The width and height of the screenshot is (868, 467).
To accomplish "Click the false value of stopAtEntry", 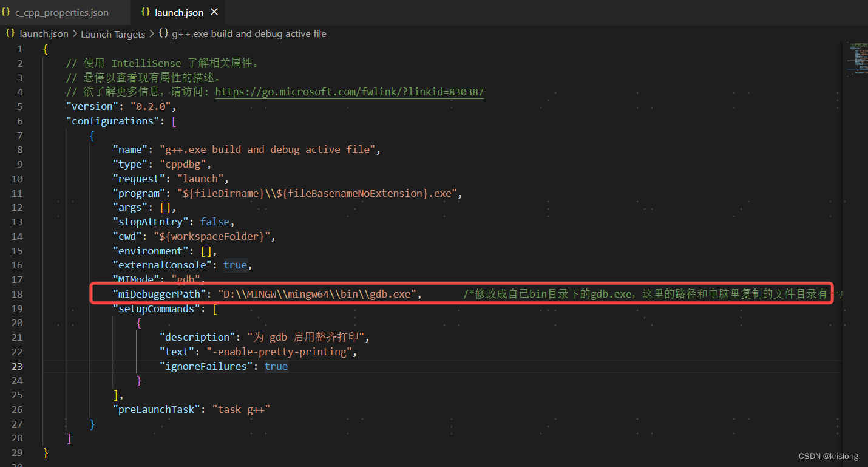I will pyautogui.click(x=215, y=222).
